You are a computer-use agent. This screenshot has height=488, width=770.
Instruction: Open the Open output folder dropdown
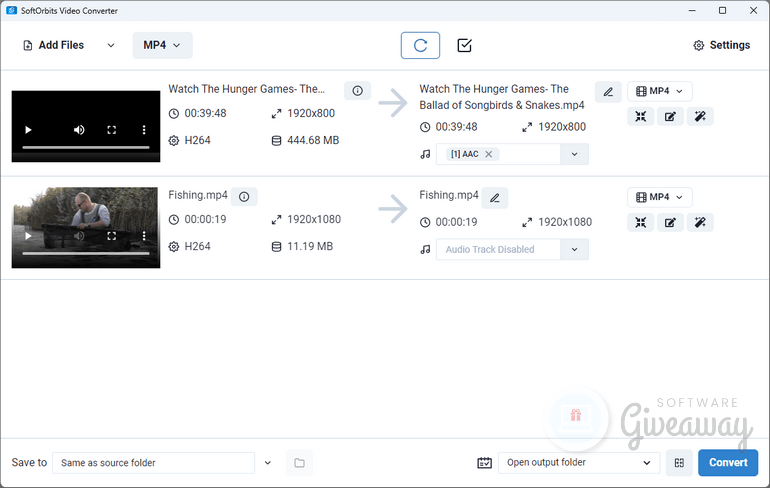click(x=579, y=462)
